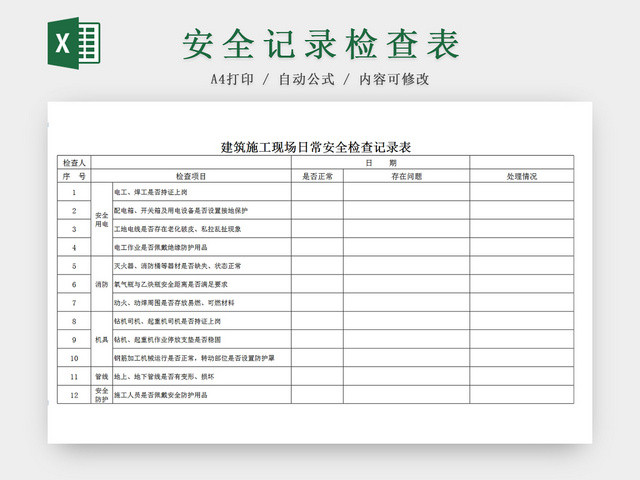Click the item 动火、动焊周围是否存放易燃、可燃材料

click(x=174, y=303)
